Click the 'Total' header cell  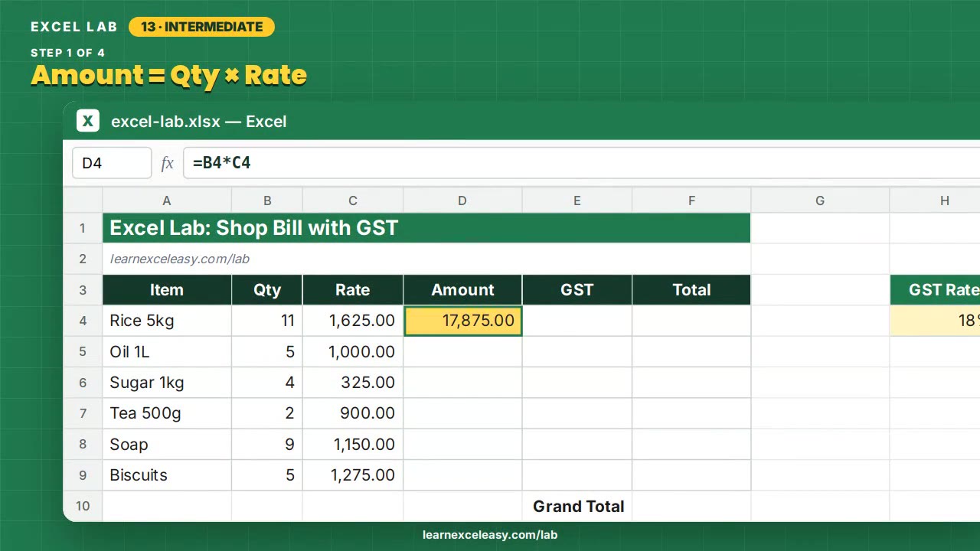[691, 290]
